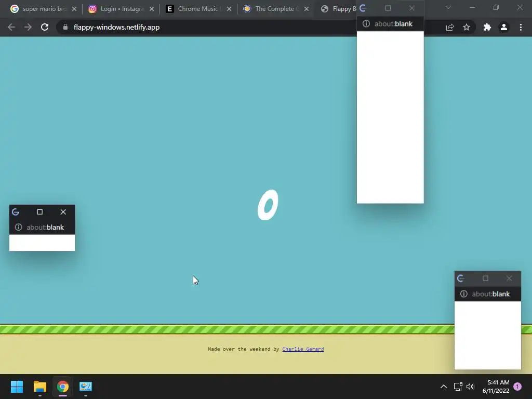Click about:blank address in bottom-right popup
Image resolution: width=532 pixels, height=399 pixels.
pyautogui.click(x=490, y=294)
